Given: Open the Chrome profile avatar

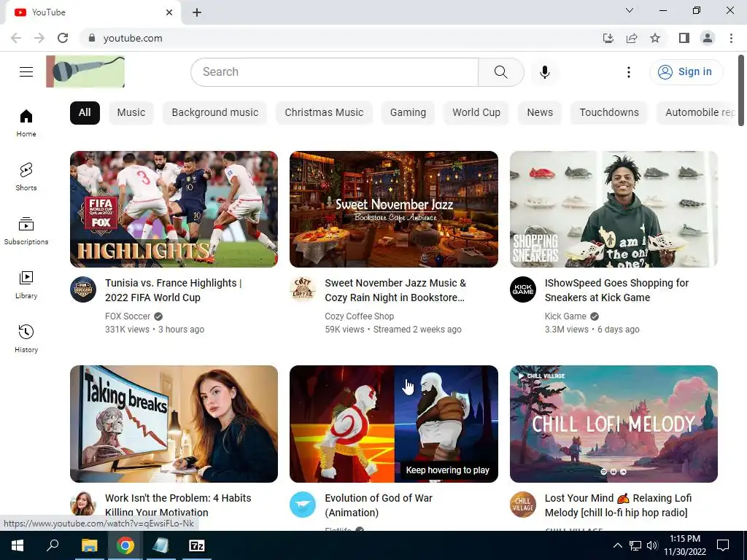Looking at the screenshot, I should [x=708, y=38].
